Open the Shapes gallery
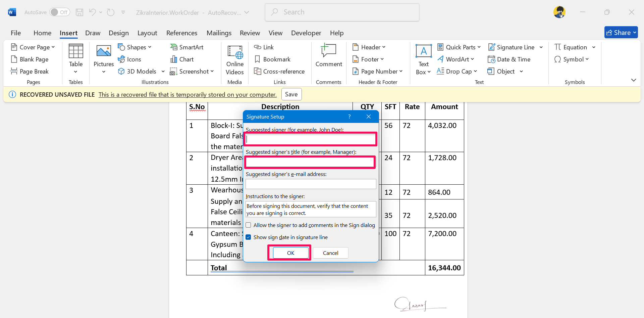Viewport: 644px width, 318px height. [x=135, y=47]
